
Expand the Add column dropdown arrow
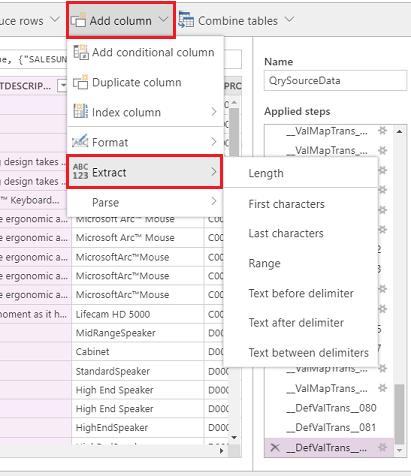(163, 19)
